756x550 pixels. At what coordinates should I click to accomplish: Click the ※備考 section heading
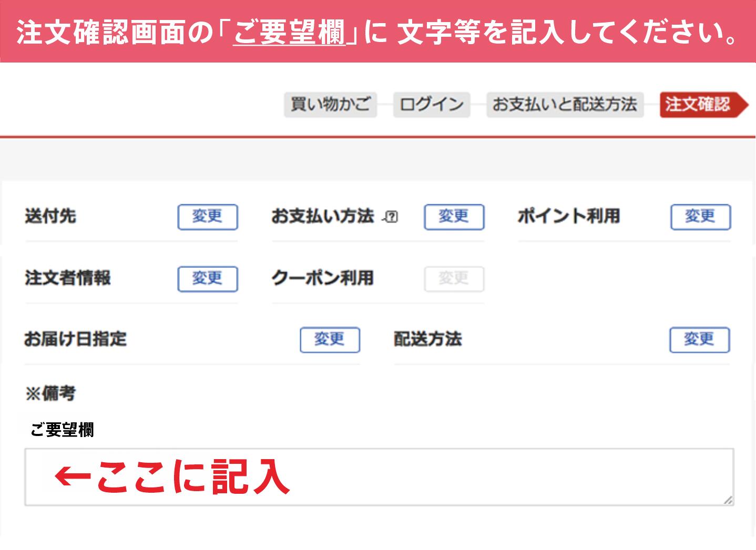click(50, 393)
